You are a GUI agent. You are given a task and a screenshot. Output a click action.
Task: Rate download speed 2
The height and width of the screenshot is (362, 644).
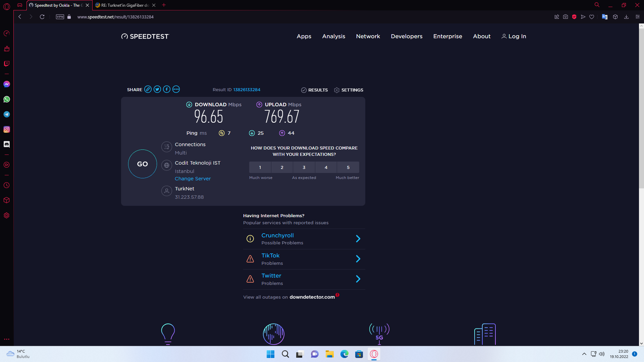(282, 167)
